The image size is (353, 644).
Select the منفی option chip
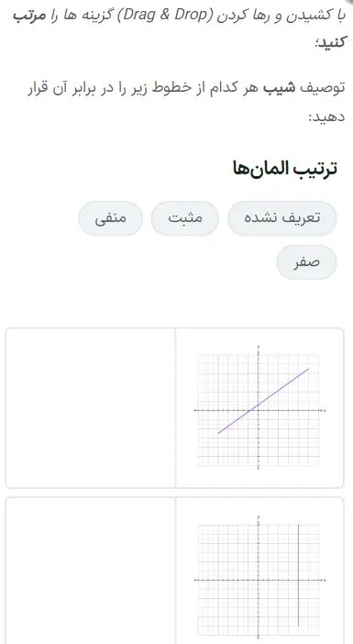tap(110, 218)
